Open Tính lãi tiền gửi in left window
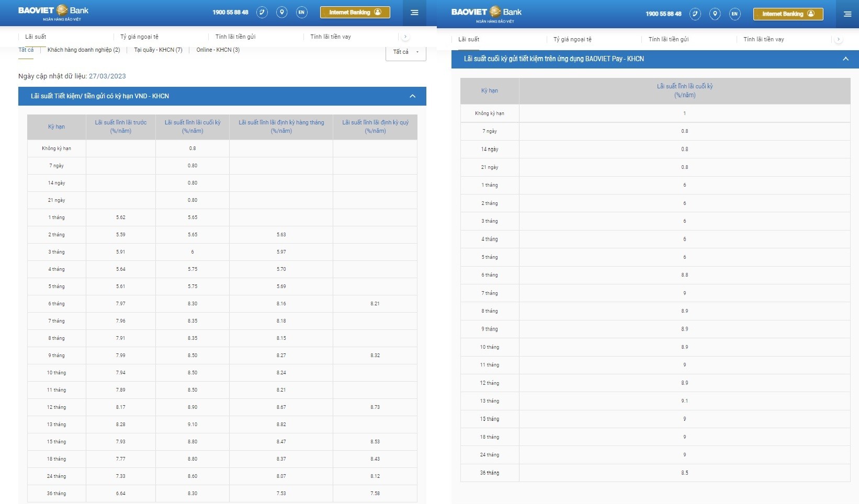The width and height of the screenshot is (859, 504). [235, 37]
